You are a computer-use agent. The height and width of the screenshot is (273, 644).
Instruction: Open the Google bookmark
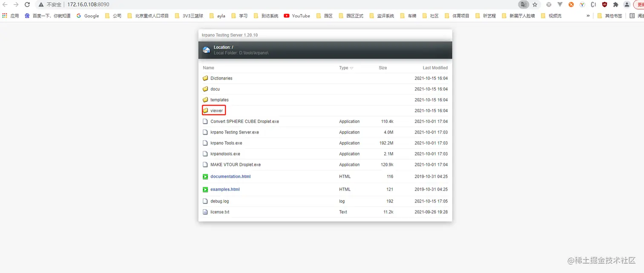87,16
